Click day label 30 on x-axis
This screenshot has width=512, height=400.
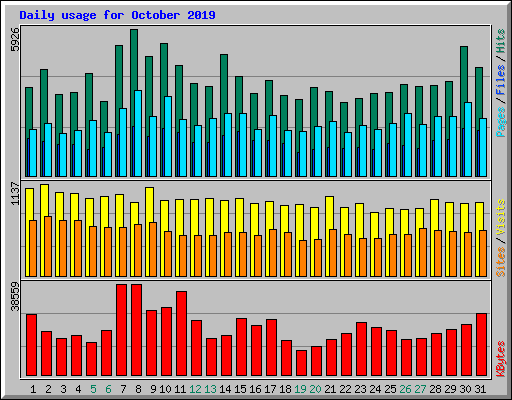coord(465,389)
